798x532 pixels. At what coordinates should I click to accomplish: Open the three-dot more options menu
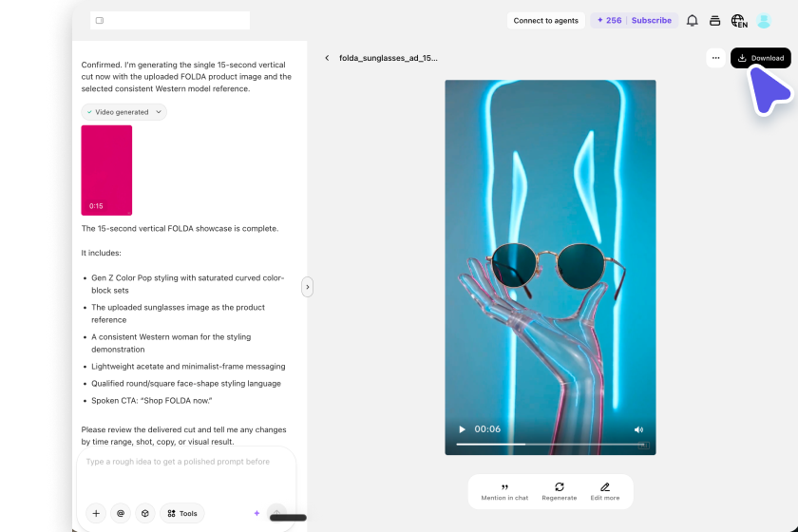click(x=715, y=58)
